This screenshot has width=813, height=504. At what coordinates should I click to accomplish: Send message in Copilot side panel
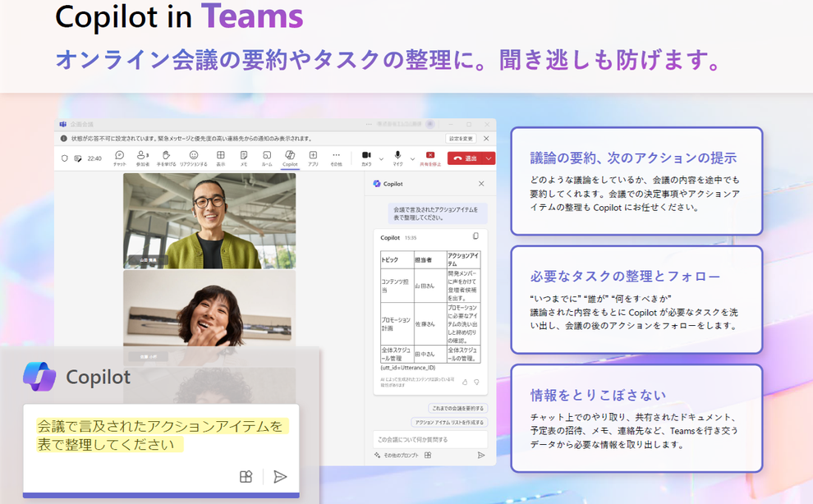coord(481,456)
